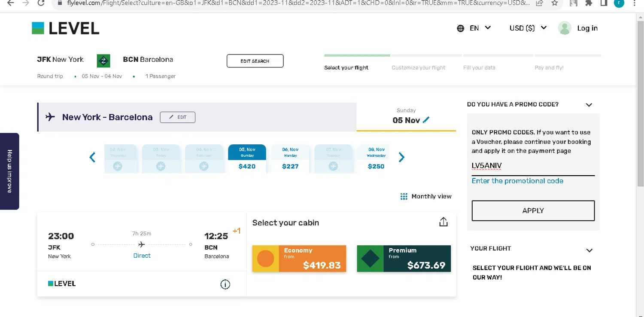This screenshot has width=644, height=317.
Task: Select the 07 Nov date card
Action: coord(333,158)
